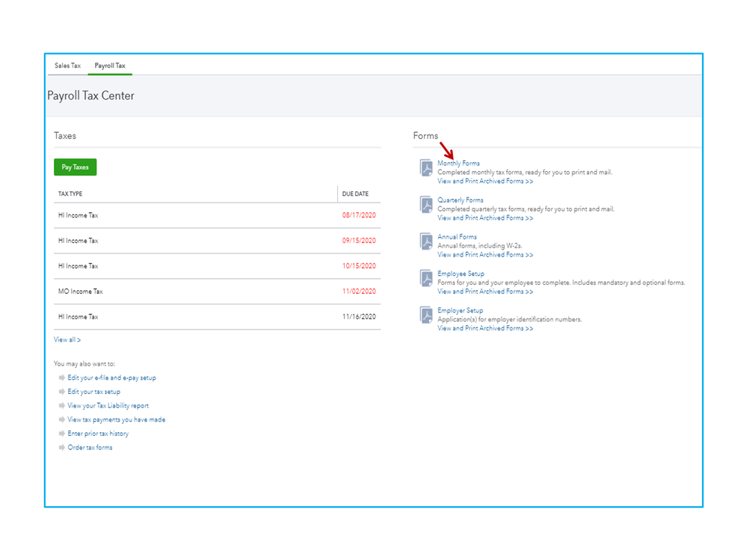Open the Annual Forms link
Viewport: 747px width, 560px height.
(457, 237)
